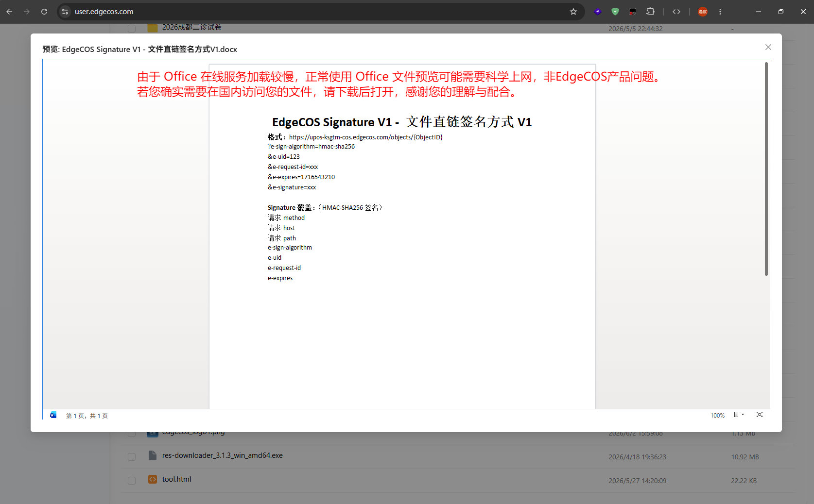Open the Extensions puzzle icon
Image resolution: width=814 pixels, height=504 pixels.
(x=650, y=12)
